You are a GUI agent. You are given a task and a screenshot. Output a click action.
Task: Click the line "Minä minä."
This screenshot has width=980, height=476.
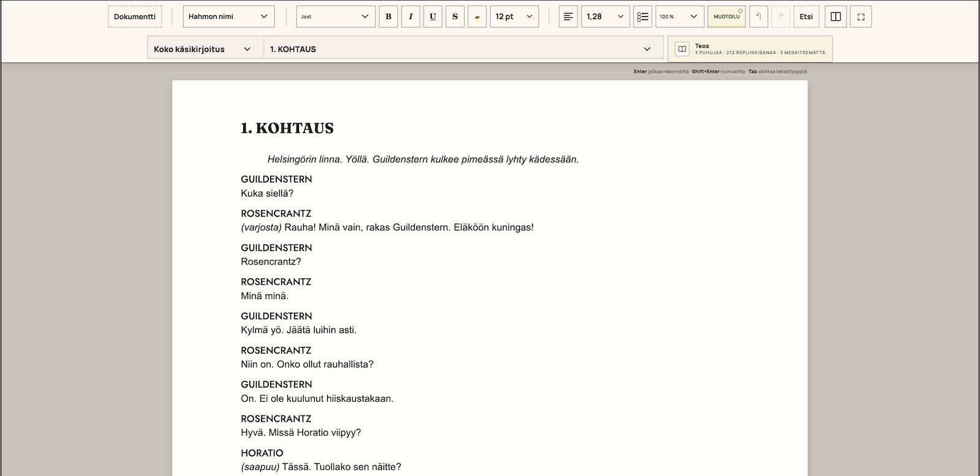pos(265,296)
